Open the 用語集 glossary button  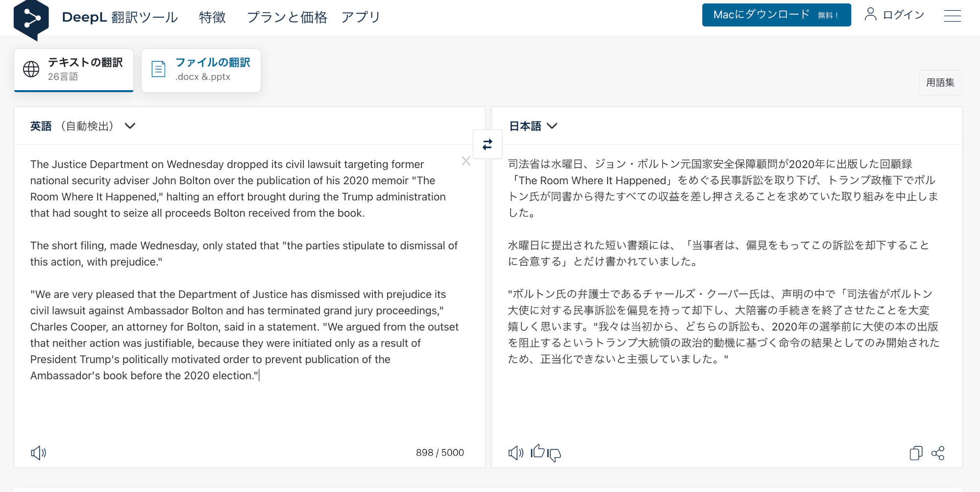coord(940,83)
